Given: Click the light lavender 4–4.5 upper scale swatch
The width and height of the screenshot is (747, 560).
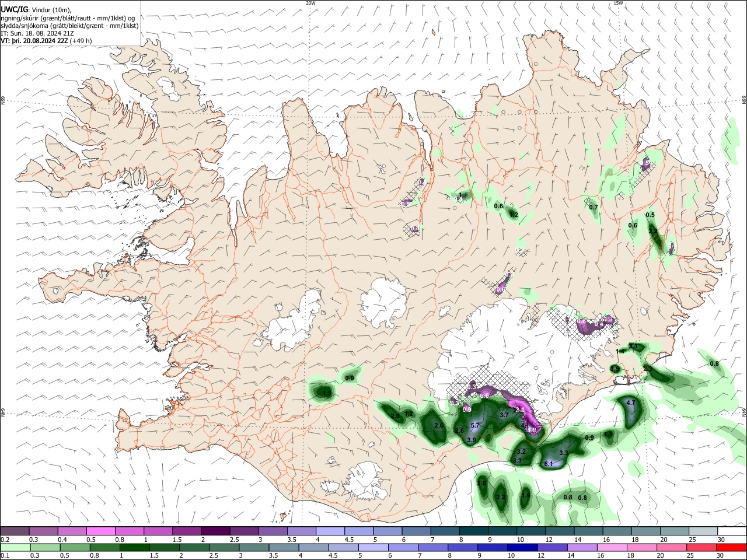Looking at the screenshot, I should pyautogui.click(x=330, y=531).
